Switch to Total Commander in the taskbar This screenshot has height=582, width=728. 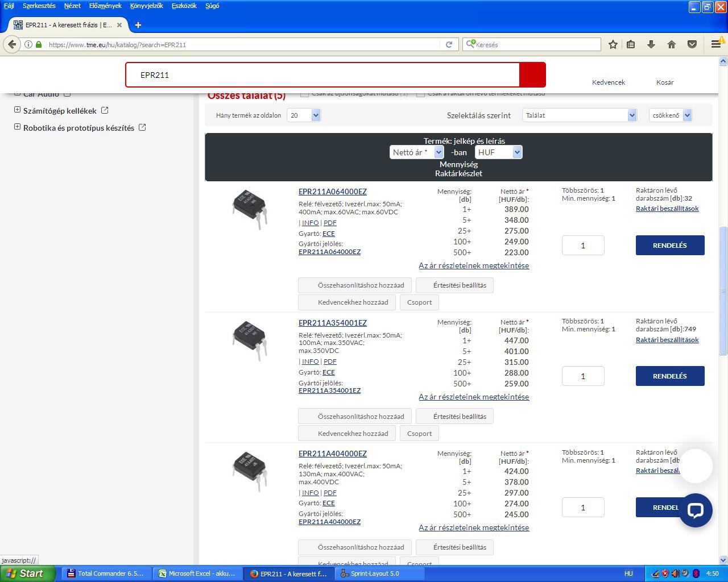[x=107, y=573]
